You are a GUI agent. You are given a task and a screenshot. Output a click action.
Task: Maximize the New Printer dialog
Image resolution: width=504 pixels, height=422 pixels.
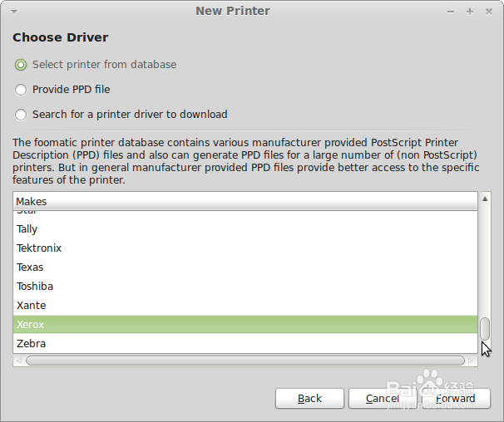[x=470, y=11]
